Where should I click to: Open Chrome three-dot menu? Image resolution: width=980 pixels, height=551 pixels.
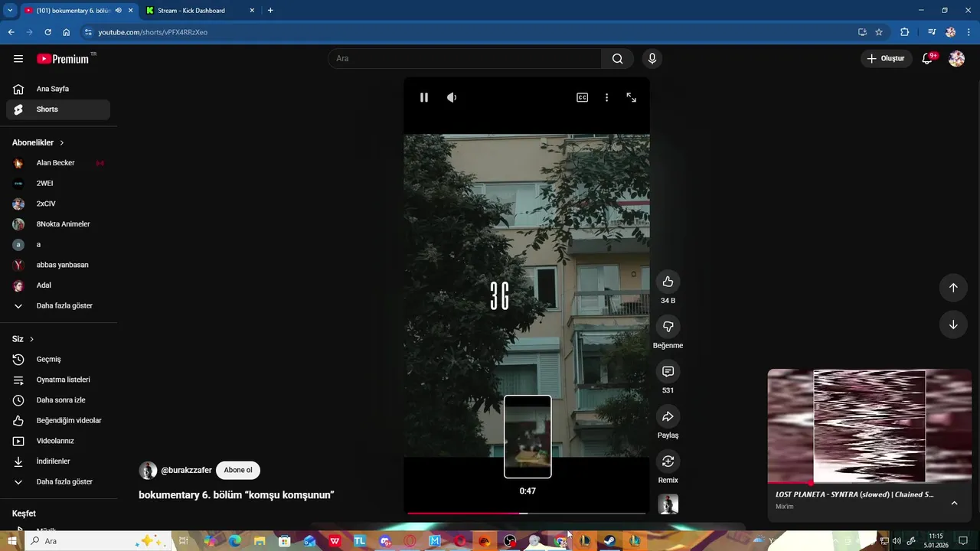969,32
